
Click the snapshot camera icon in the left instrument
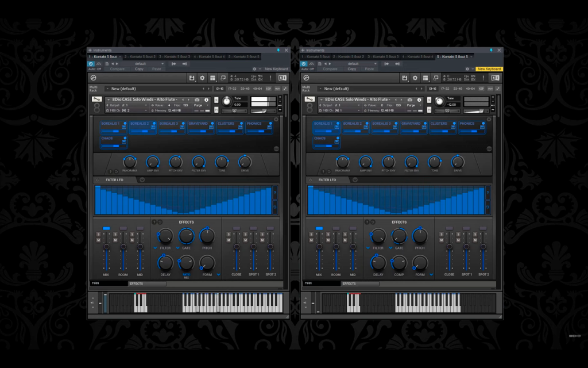(197, 99)
